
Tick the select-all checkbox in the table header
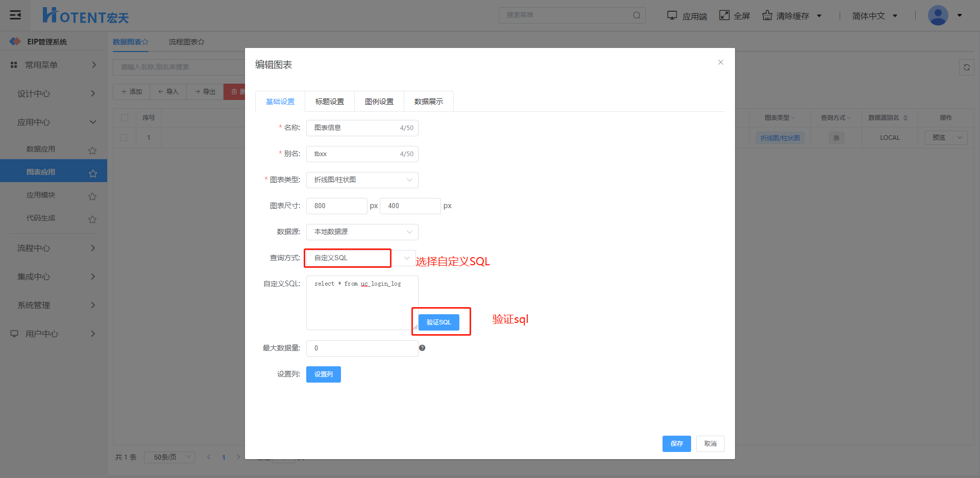tap(124, 118)
